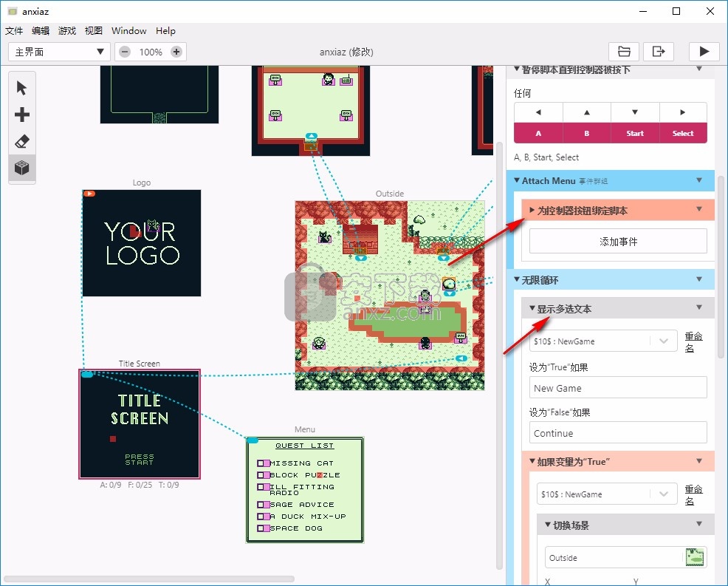This screenshot has width=728, height=586.
Task: Open options arrow for 无限循环
Action: 699,279
